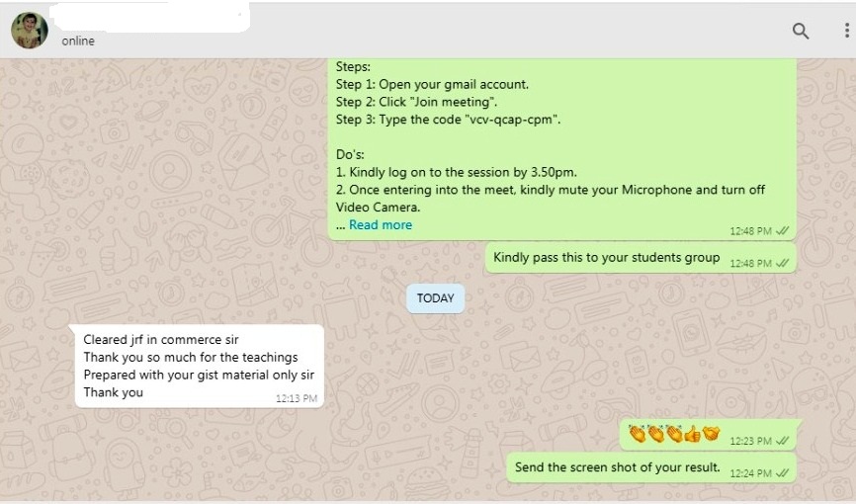Screen dimensions: 856x504
Task: Click the first clapping hands emoji
Action: pos(637,434)
